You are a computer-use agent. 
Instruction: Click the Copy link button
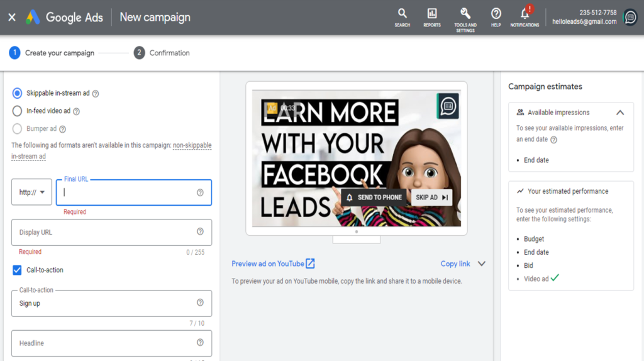(455, 264)
